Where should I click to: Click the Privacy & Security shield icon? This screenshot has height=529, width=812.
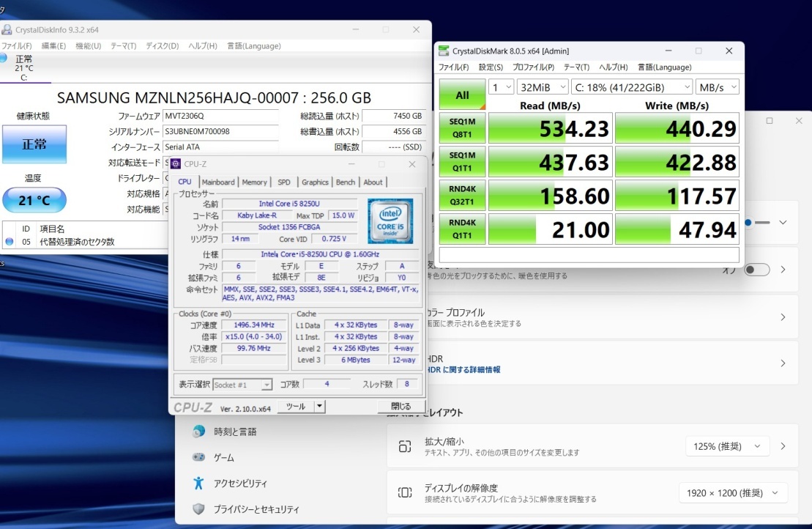point(198,508)
